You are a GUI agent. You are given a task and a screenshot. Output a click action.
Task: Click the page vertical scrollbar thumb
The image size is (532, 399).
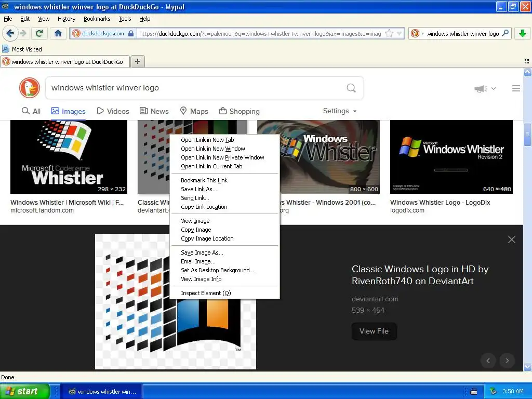tap(527, 135)
